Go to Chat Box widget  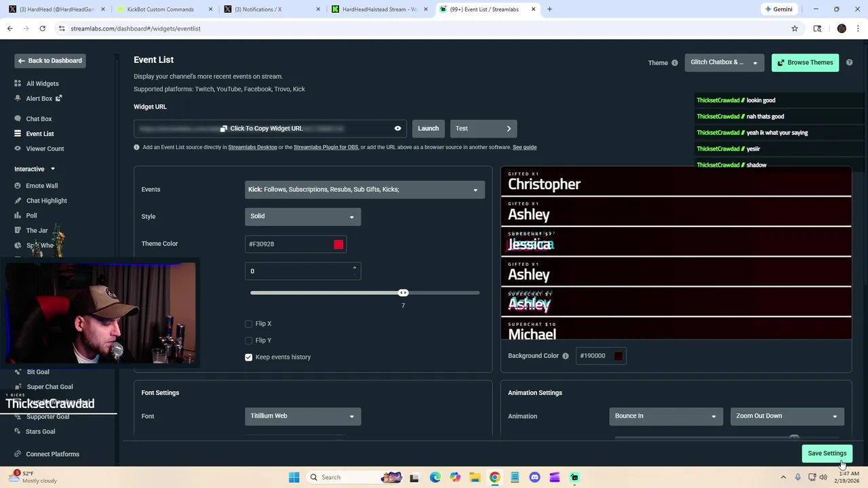click(x=39, y=119)
